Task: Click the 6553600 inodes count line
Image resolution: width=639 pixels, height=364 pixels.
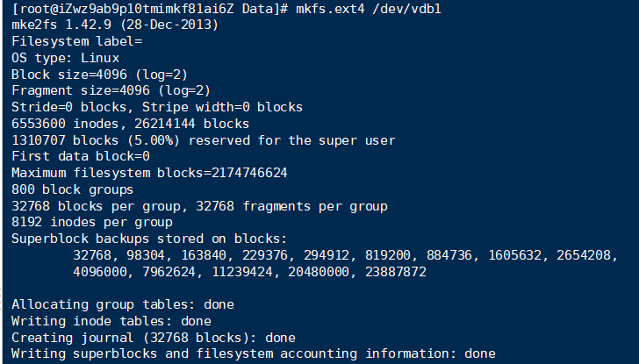Action: click(x=130, y=124)
